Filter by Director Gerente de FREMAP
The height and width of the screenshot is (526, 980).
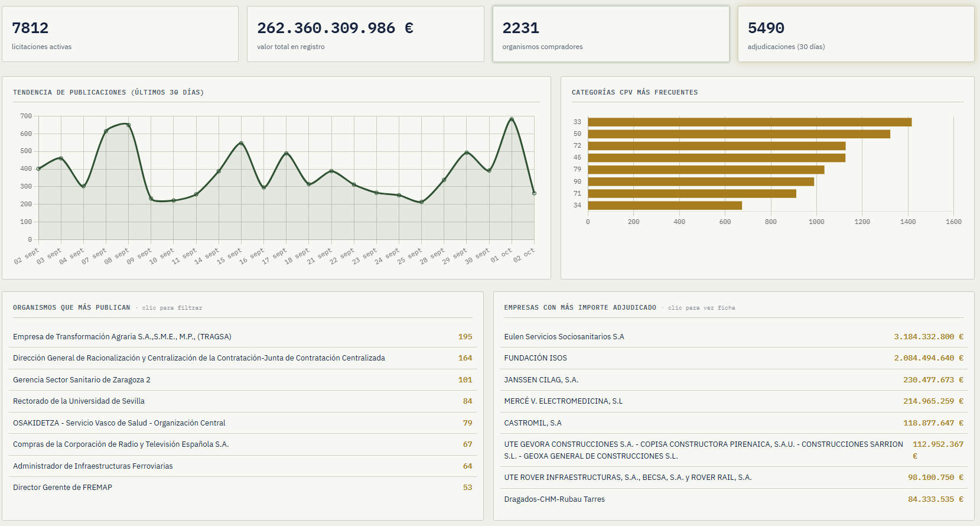coord(243,488)
